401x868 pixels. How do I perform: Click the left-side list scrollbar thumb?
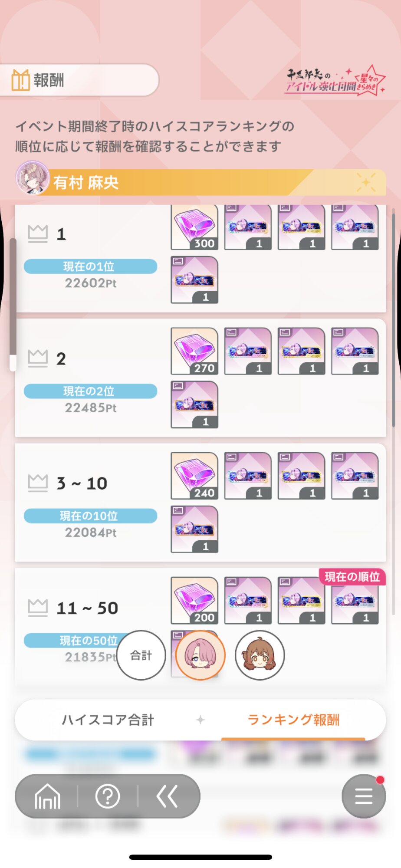point(13,305)
